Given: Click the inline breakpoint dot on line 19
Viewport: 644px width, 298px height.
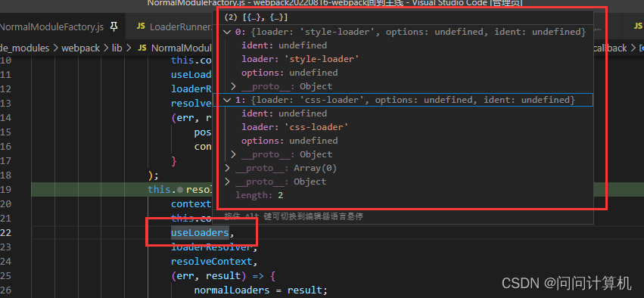Looking at the screenshot, I should click(x=179, y=190).
